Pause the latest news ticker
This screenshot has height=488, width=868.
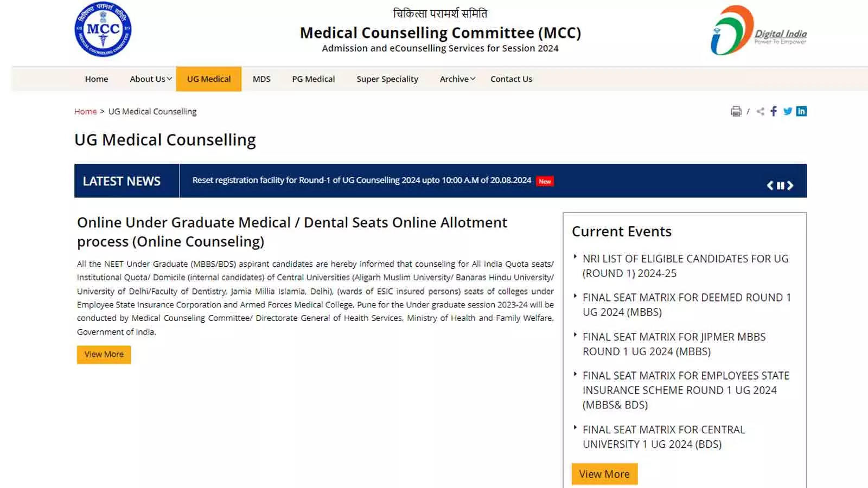pos(780,185)
